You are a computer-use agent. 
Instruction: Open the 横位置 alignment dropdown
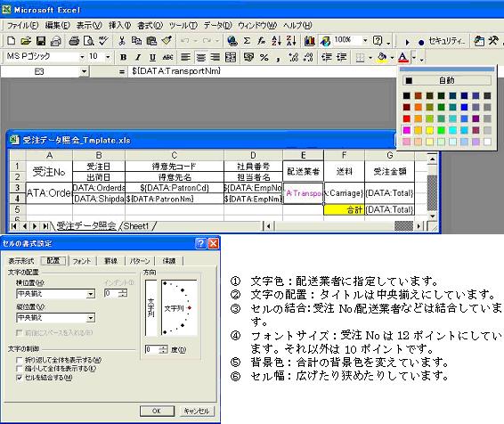point(91,294)
